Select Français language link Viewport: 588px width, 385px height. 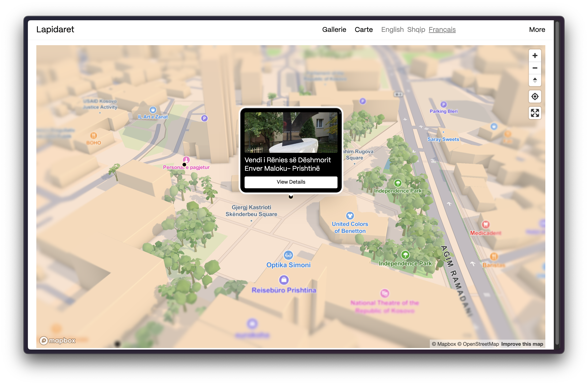[442, 30]
